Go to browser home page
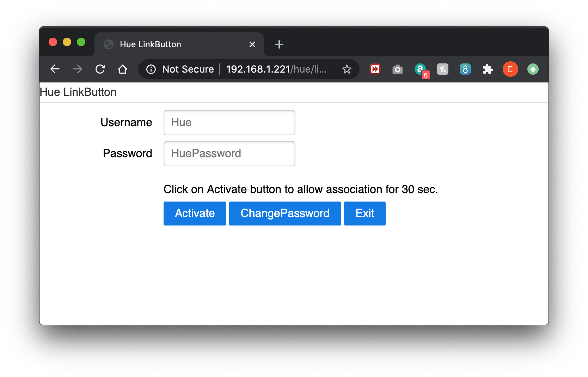The image size is (588, 377). [x=123, y=69]
